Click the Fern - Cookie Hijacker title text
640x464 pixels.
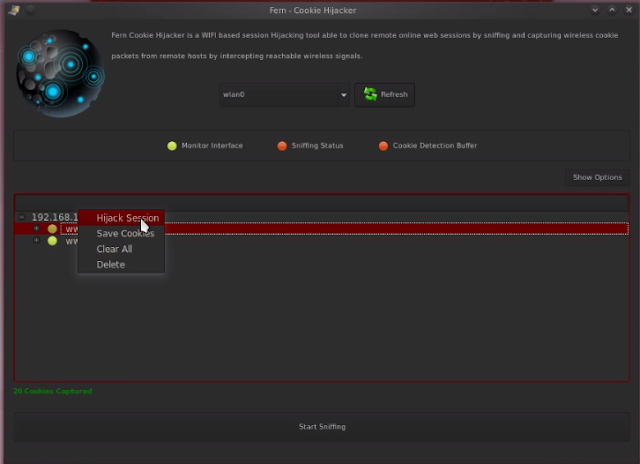click(313, 10)
